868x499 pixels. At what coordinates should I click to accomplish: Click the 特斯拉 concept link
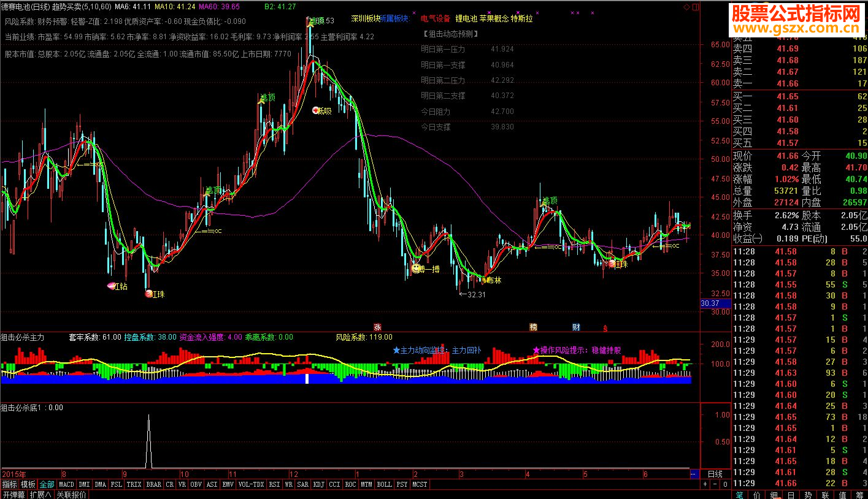(x=522, y=18)
